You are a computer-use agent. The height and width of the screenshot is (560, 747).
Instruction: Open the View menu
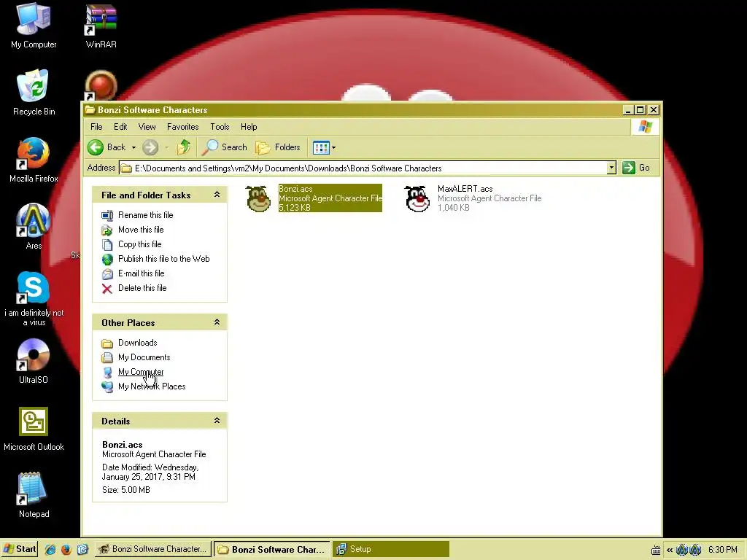point(147,127)
